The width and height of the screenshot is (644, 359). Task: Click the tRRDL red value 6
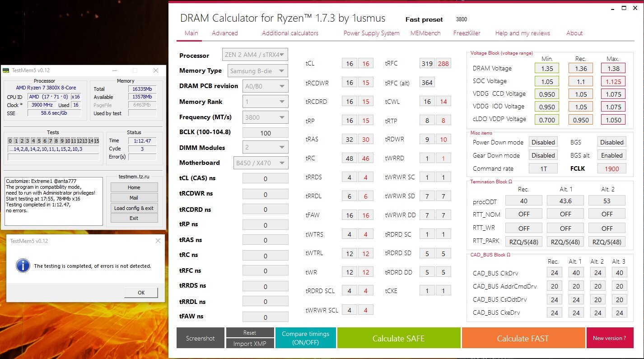tap(366, 197)
